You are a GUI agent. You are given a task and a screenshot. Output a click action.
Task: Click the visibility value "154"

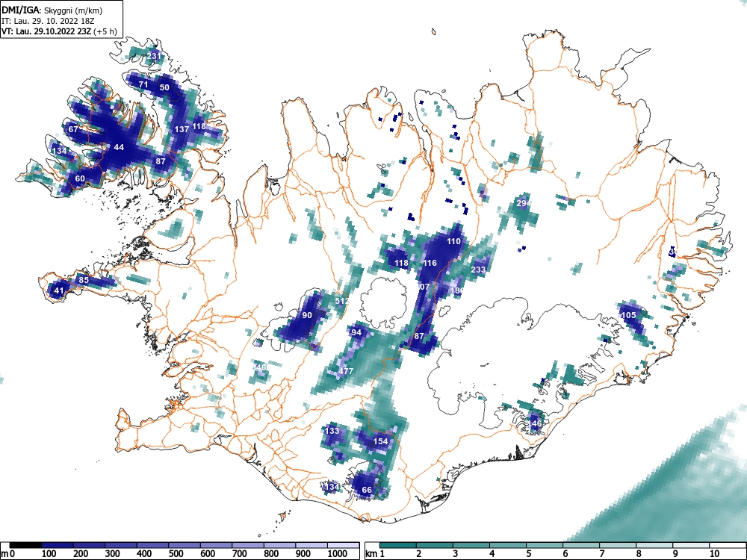(x=381, y=441)
